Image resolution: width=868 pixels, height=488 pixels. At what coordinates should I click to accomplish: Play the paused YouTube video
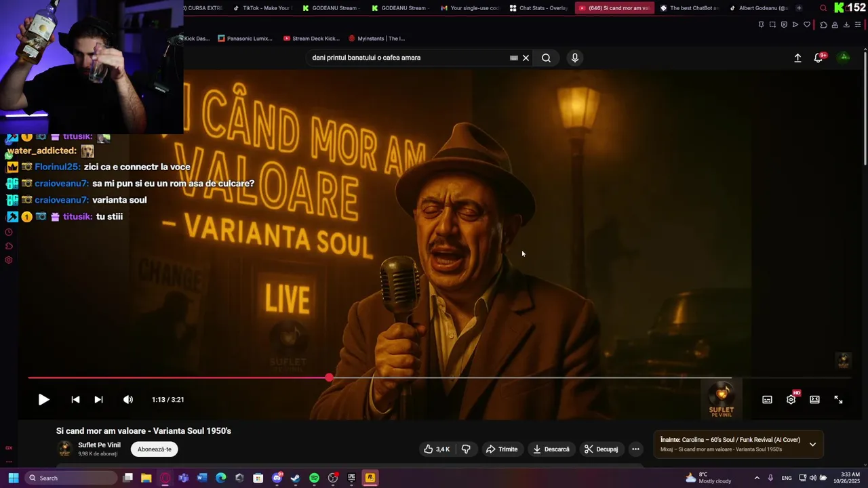[x=43, y=400]
